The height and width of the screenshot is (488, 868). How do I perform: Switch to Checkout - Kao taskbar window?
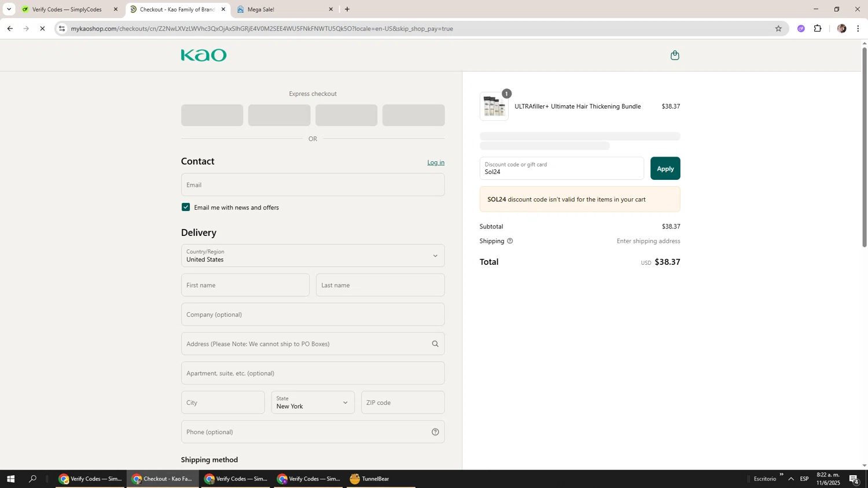coord(163,479)
